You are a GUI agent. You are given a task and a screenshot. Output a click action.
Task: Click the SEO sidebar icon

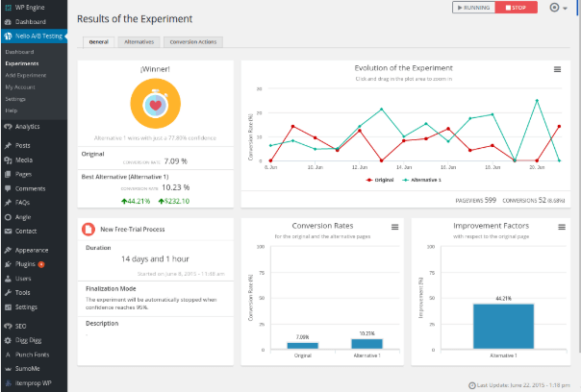(x=8, y=326)
